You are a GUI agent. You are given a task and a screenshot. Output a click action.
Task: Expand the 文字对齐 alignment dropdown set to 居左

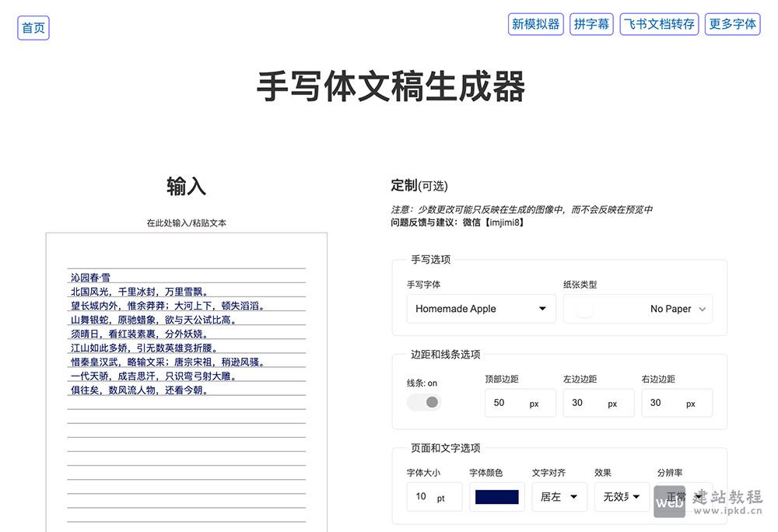[559, 496]
